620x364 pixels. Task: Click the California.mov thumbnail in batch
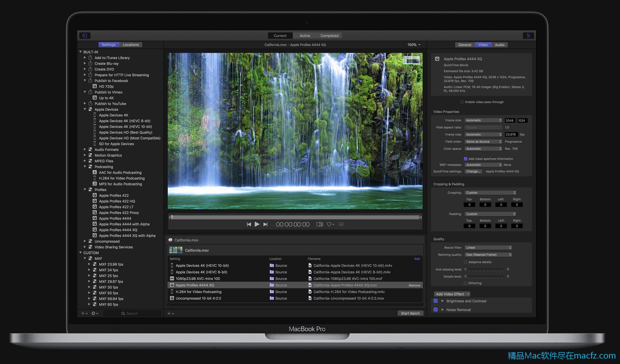click(x=176, y=250)
